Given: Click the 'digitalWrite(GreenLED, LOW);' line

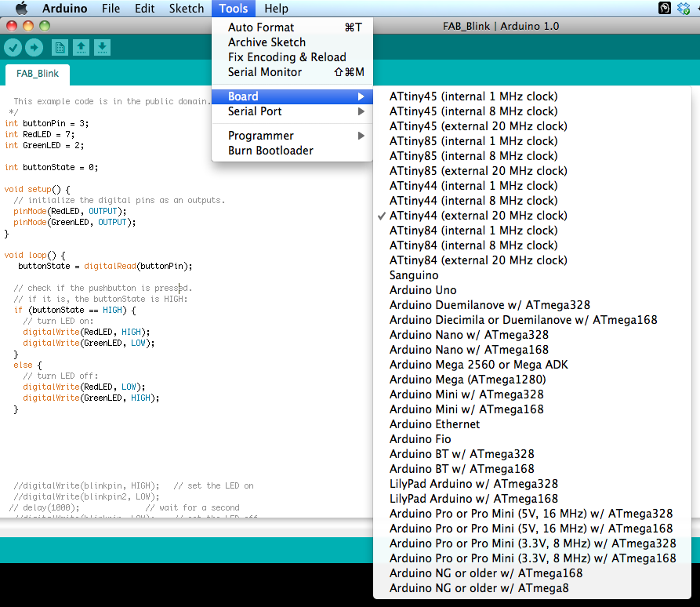Looking at the screenshot, I should click(89, 343).
